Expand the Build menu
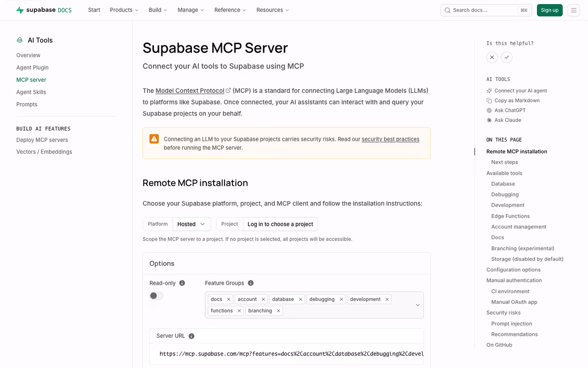Image resolution: width=588 pixels, height=368 pixels. [x=158, y=10]
